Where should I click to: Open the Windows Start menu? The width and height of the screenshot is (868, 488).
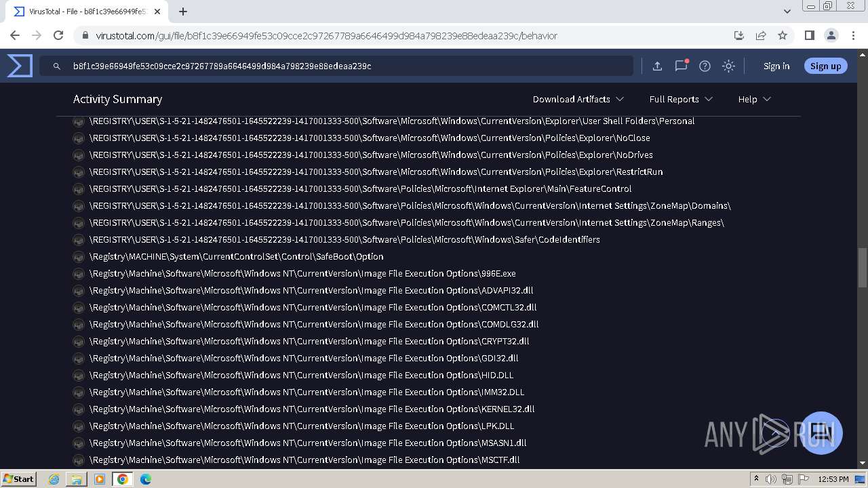(x=18, y=479)
